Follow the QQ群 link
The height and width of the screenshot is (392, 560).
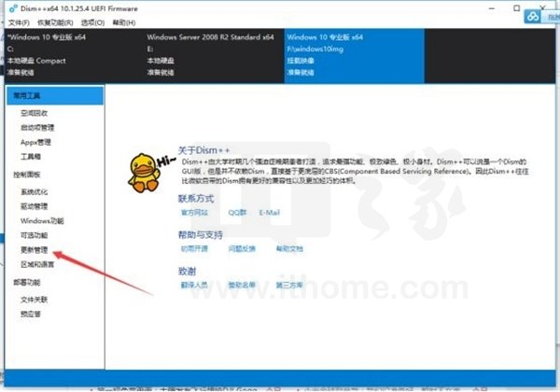tap(237, 213)
